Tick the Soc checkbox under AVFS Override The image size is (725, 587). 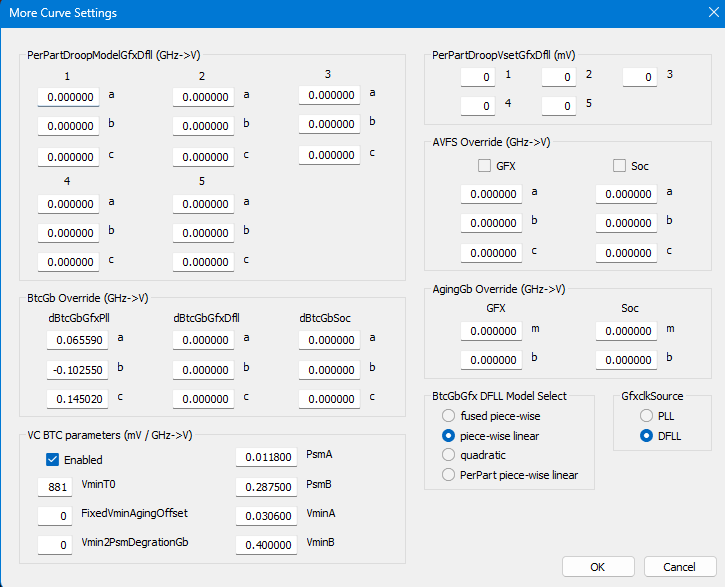(x=619, y=165)
